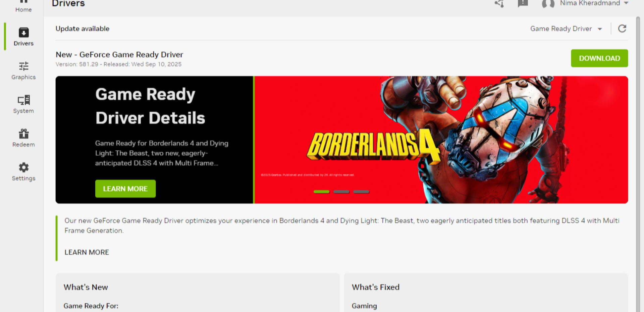The image size is (644, 312).
Task: Click Game Ready Driver Details headline
Action: [150, 106]
